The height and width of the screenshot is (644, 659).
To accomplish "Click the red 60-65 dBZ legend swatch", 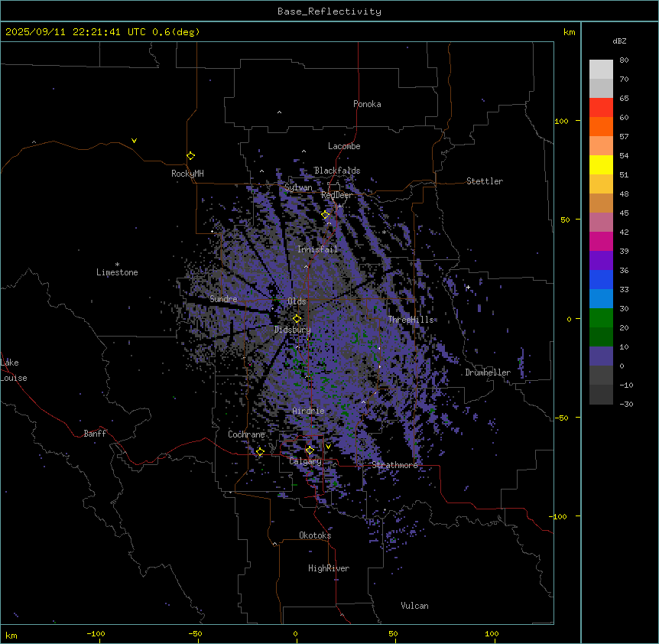I will 601,108.
